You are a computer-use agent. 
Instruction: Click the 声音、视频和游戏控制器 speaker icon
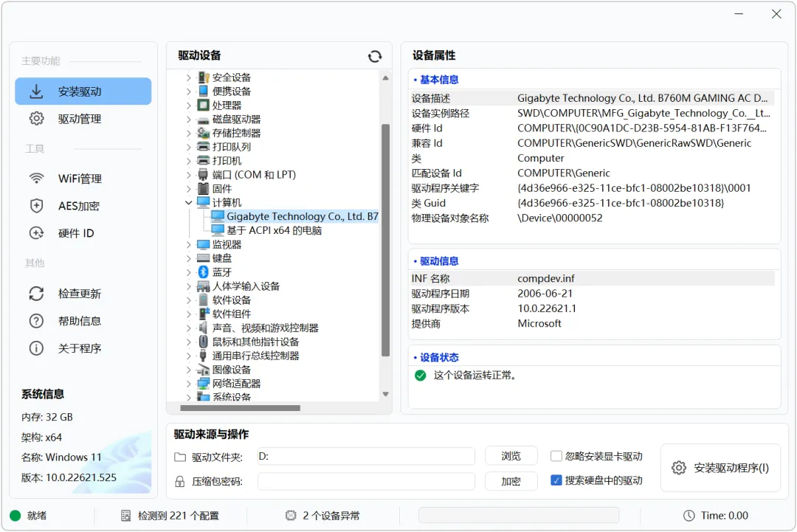point(204,327)
